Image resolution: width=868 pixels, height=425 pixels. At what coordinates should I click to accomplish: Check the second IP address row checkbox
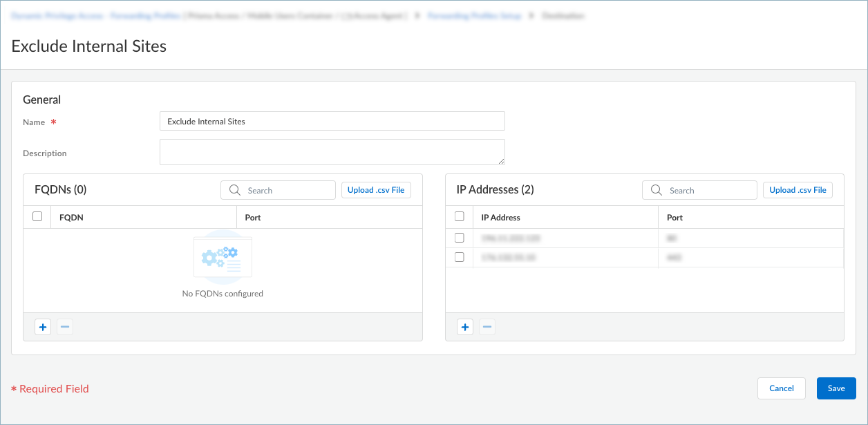[x=460, y=257]
